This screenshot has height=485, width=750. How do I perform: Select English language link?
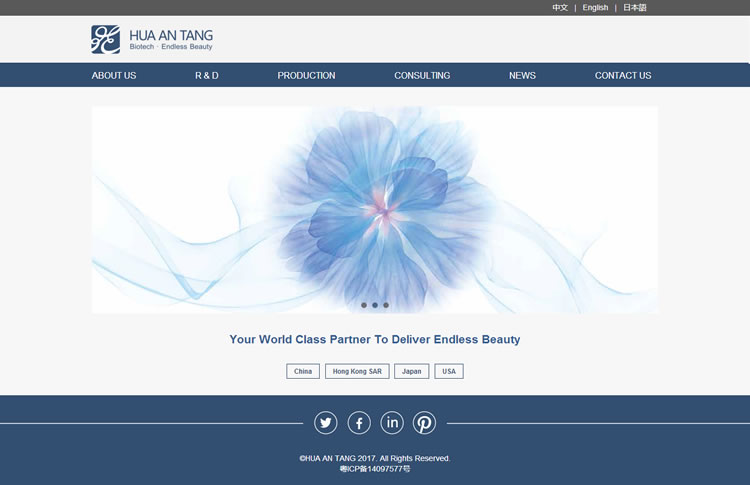[x=595, y=8]
